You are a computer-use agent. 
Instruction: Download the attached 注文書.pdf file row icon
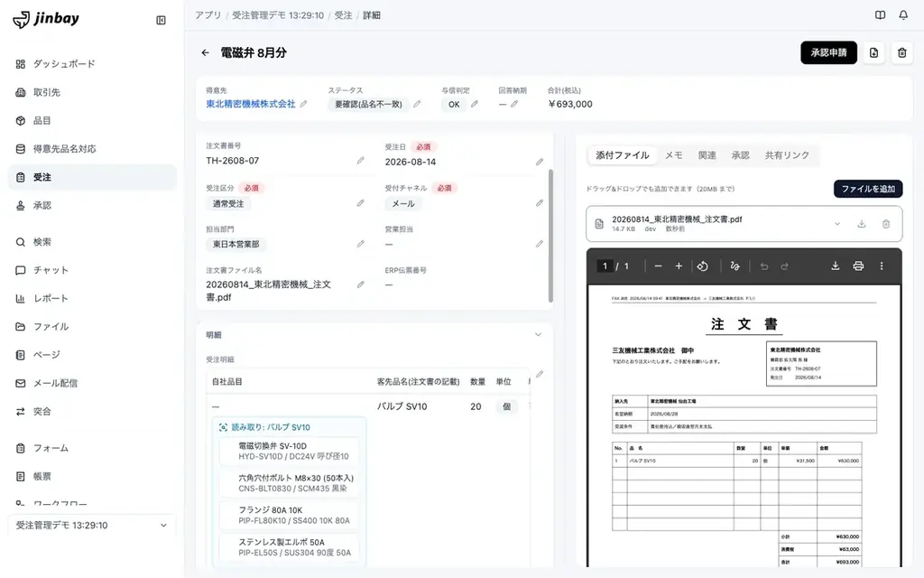pos(861,224)
